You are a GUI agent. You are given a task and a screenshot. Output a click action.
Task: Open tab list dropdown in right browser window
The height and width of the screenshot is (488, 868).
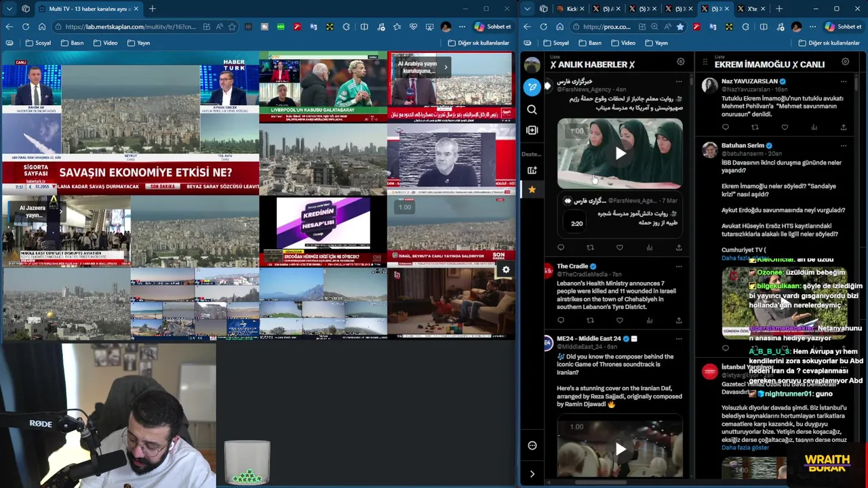[527, 9]
